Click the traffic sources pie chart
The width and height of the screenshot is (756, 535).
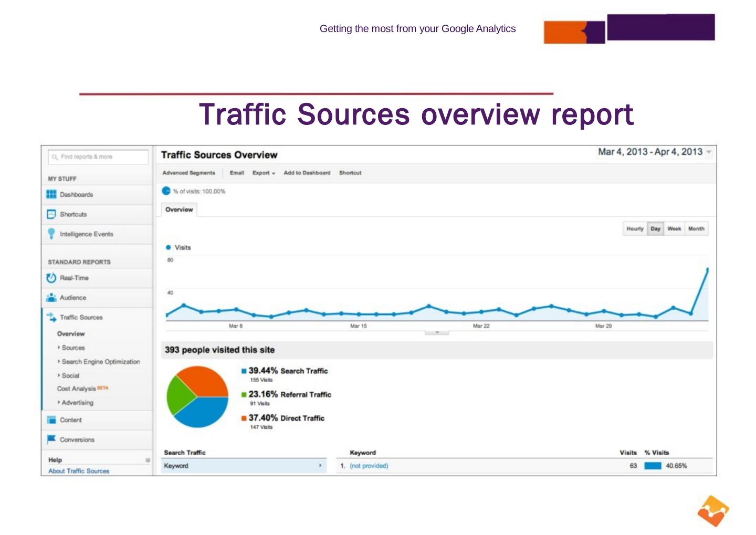click(197, 397)
